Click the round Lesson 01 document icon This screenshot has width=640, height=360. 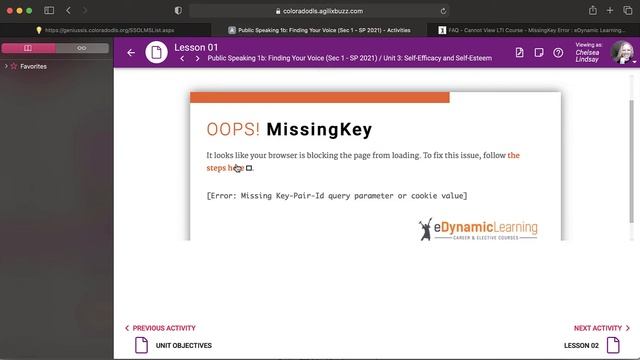[156, 52]
